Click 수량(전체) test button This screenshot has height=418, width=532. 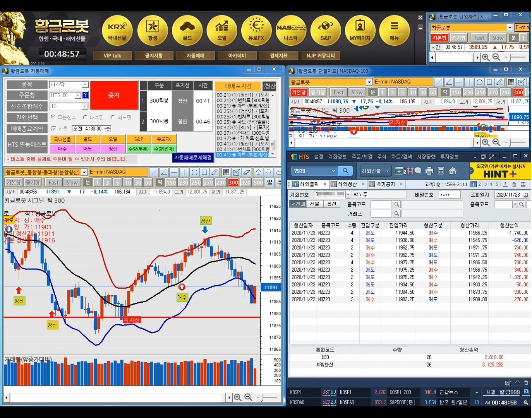[164, 149]
